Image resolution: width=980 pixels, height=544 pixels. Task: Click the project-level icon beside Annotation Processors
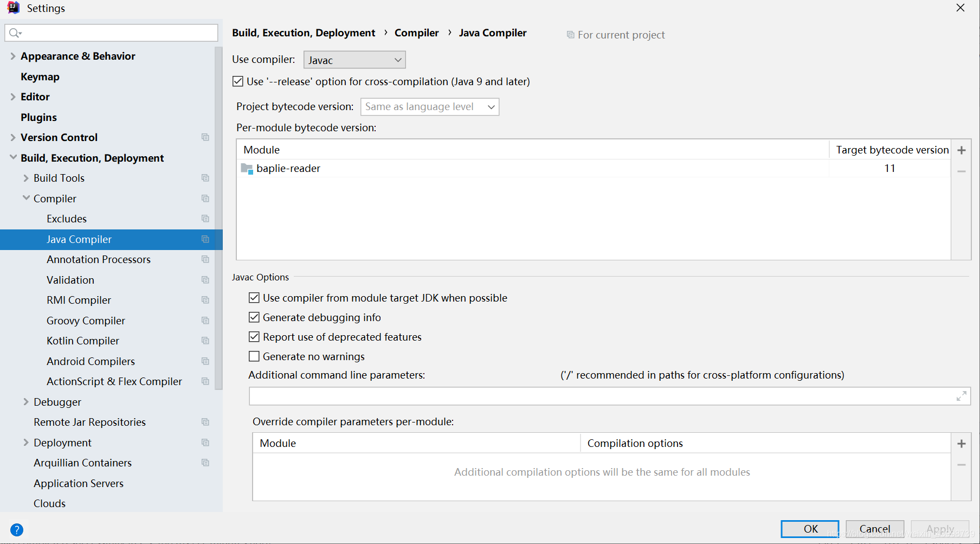tap(205, 260)
